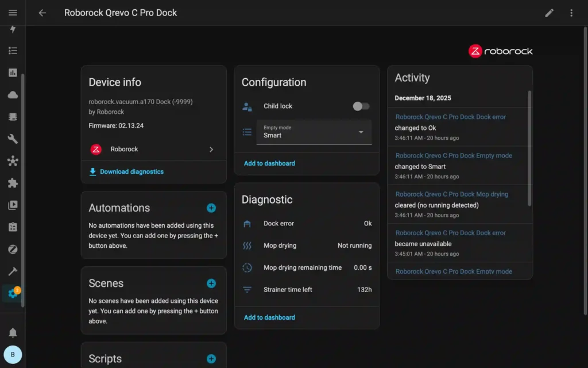Viewport: 588px width, 368px height.
Task: Open the Empty mode dropdown
Action: pyautogui.click(x=314, y=132)
